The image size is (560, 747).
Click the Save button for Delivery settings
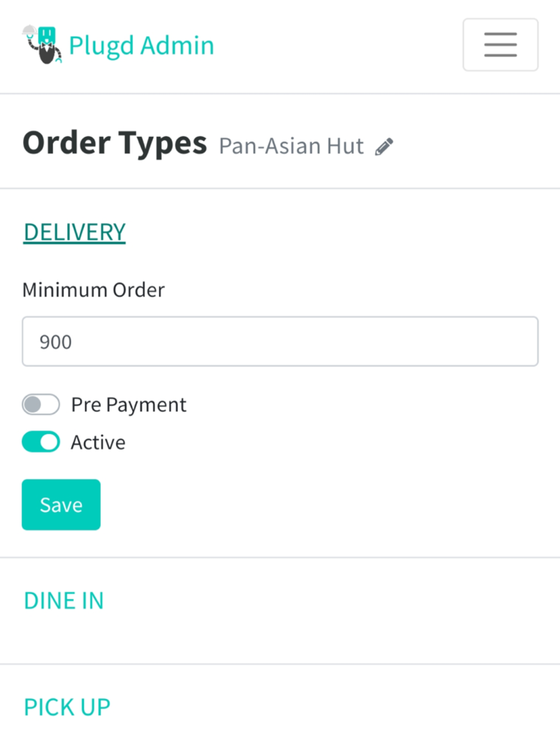tap(61, 504)
